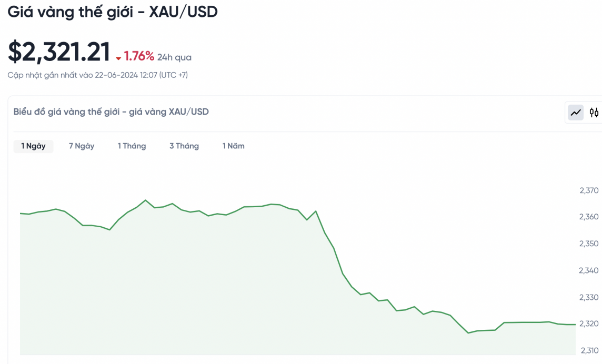The height and width of the screenshot is (364, 602).
Task: Click the 2,350 axis label
Action: [x=589, y=244]
